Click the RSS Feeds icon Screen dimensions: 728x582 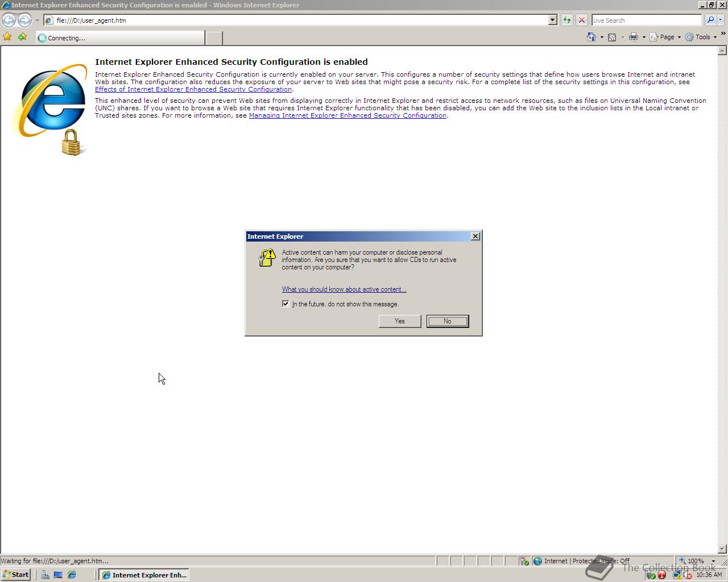(x=612, y=37)
